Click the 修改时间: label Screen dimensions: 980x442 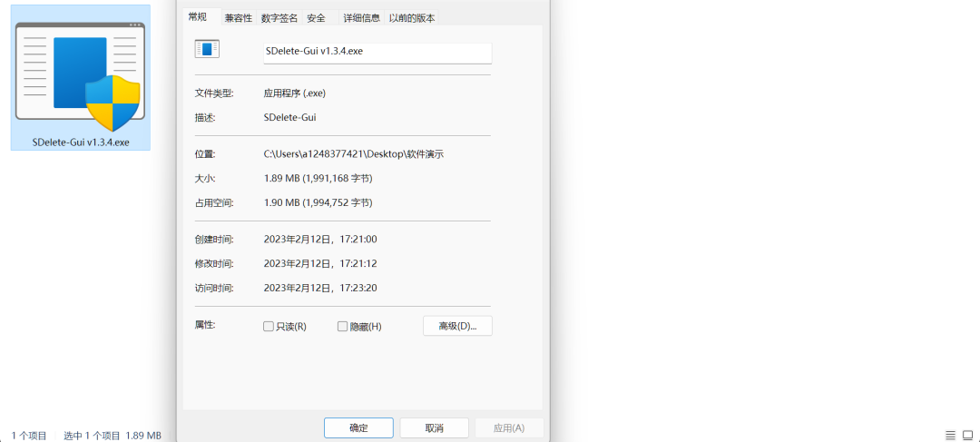[x=214, y=264]
